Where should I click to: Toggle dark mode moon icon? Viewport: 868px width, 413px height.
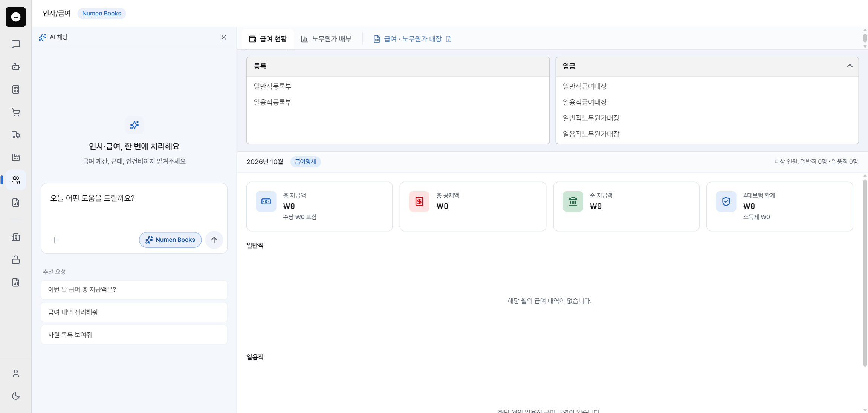[16, 396]
